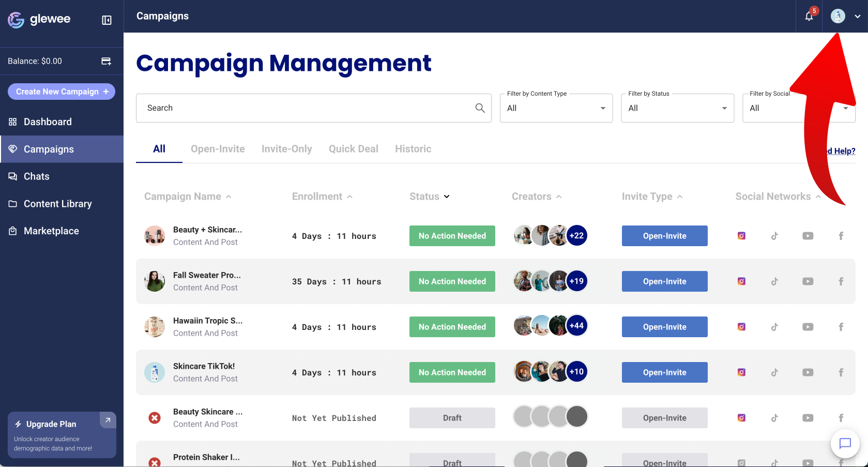Screen dimensions: 868x467
Task: Open Marketplace in the sidebar
Action: pos(62,231)
